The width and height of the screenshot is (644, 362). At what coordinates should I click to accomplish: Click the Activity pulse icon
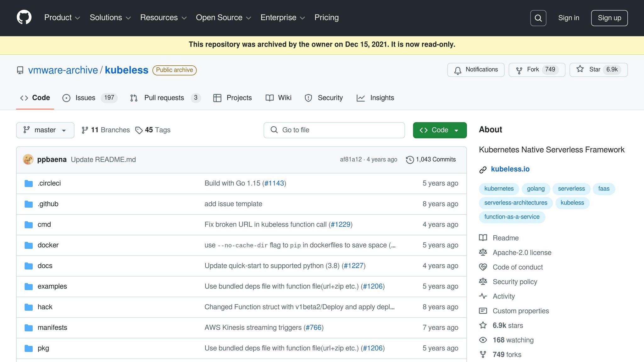click(483, 296)
